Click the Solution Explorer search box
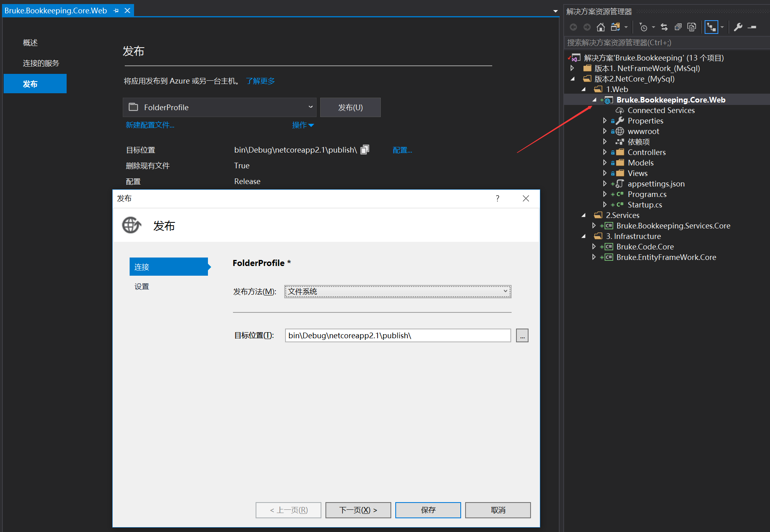770x532 pixels. 666,43
